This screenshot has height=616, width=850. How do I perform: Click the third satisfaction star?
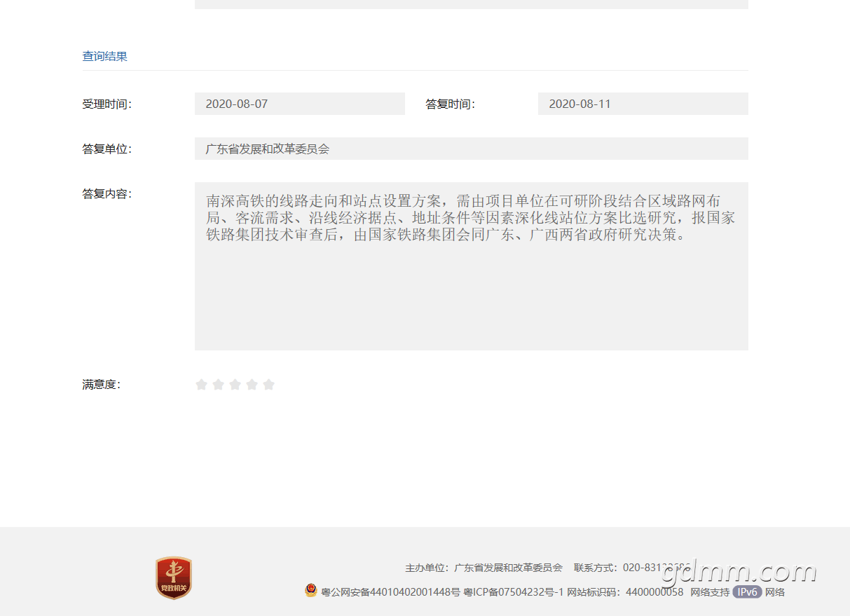click(x=235, y=384)
